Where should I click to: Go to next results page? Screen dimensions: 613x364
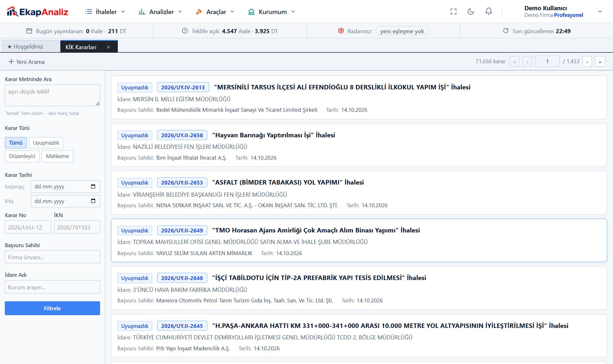pos(587,61)
